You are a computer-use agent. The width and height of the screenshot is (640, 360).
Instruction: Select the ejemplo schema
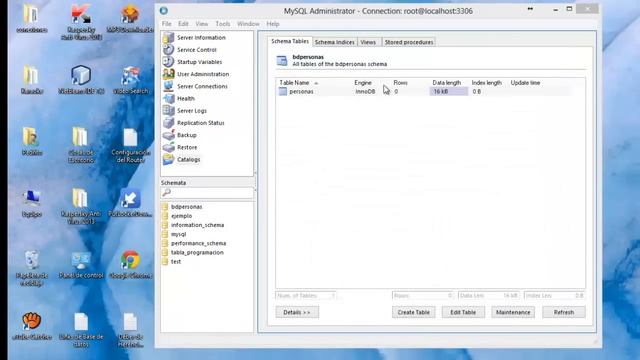click(x=182, y=216)
